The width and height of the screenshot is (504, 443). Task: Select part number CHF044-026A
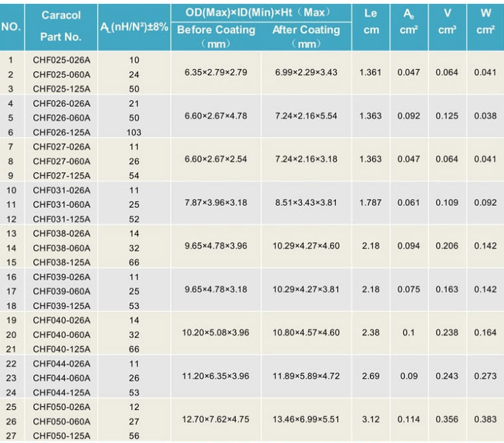[61, 364]
